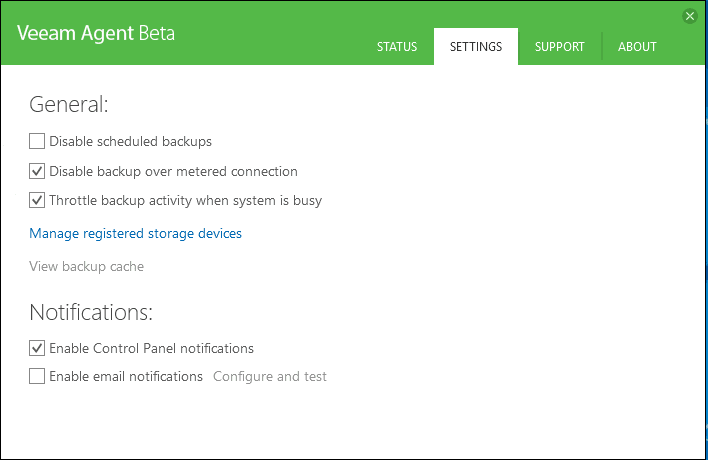Click the Veeam Agent Beta title
708x460 pixels.
(96, 33)
